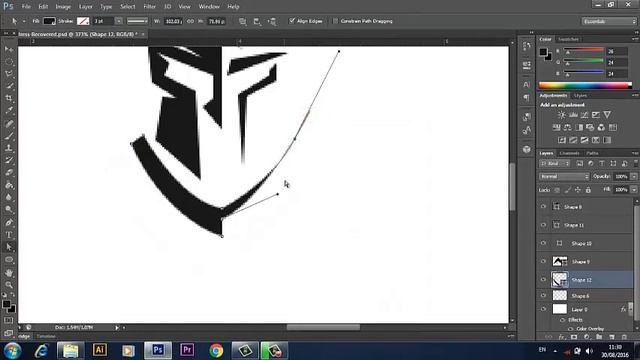Switch to the Swatches tab

pos(568,39)
